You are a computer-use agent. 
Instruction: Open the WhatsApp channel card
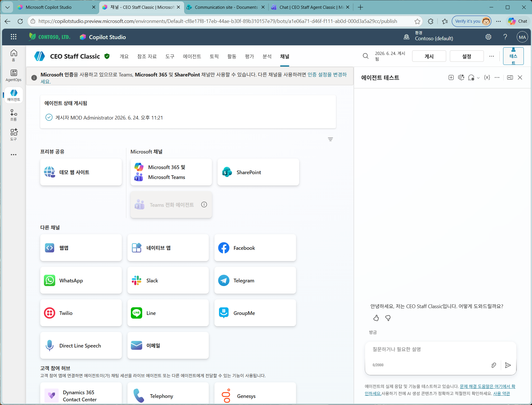tap(81, 280)
